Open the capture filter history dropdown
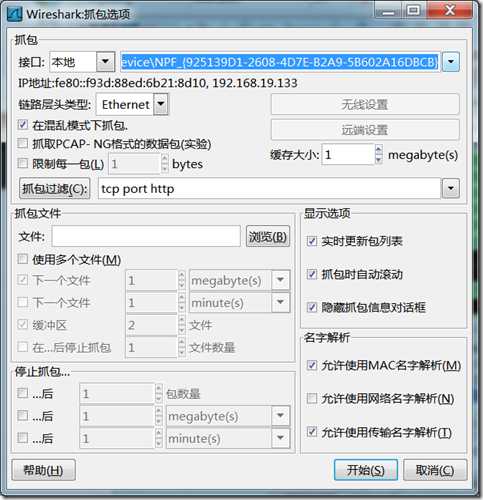The height and width of the screenshot is (500, 483). (451, 188)
